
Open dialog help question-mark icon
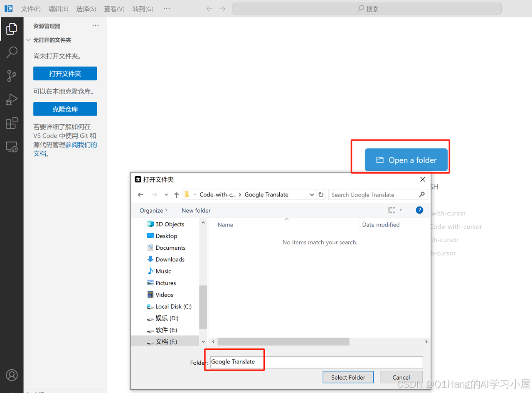419,210
